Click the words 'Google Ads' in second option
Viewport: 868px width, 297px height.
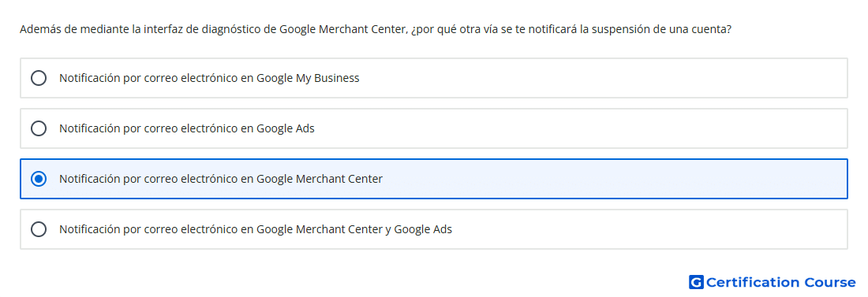pyautogui.click(x=286, y=128)
